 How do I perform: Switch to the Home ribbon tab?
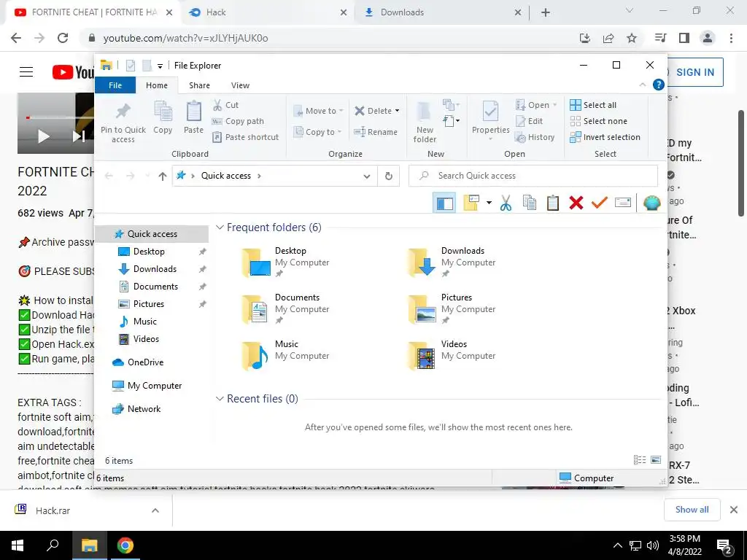click(157, 85)
